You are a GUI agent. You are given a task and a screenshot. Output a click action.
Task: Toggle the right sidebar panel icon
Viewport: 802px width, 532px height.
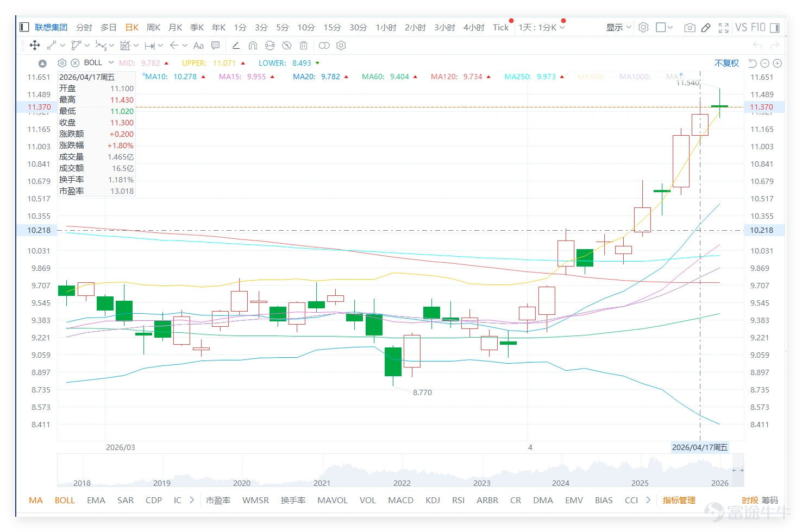(x=775, y=28)
